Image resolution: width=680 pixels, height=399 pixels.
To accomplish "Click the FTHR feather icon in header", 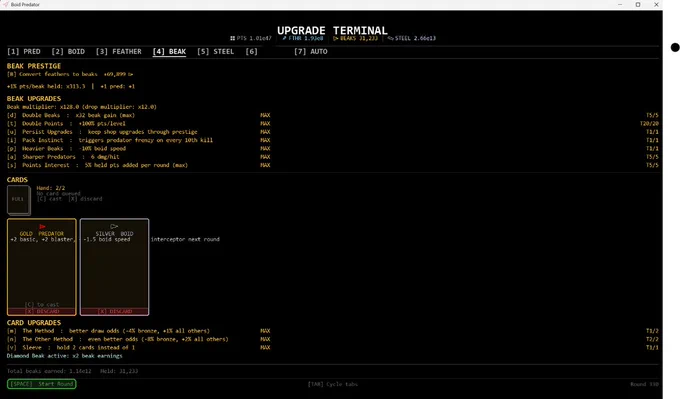I will [x=284, y=38].
